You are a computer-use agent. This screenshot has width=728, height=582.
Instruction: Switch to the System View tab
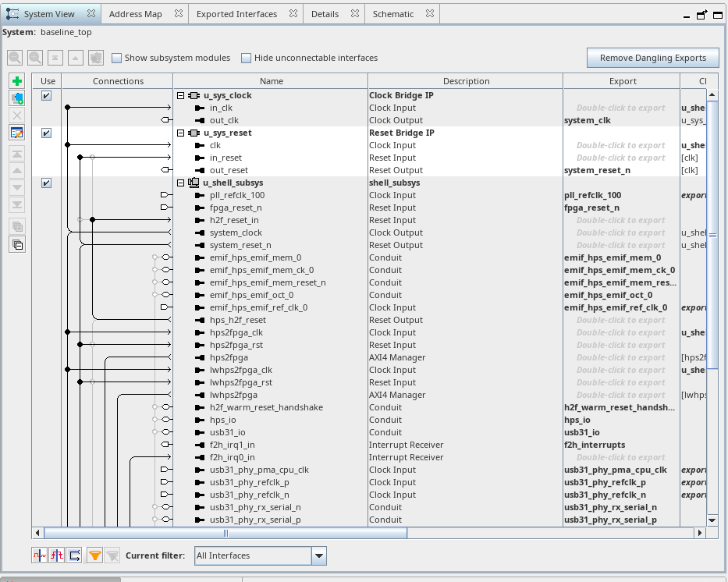[51, 14]
